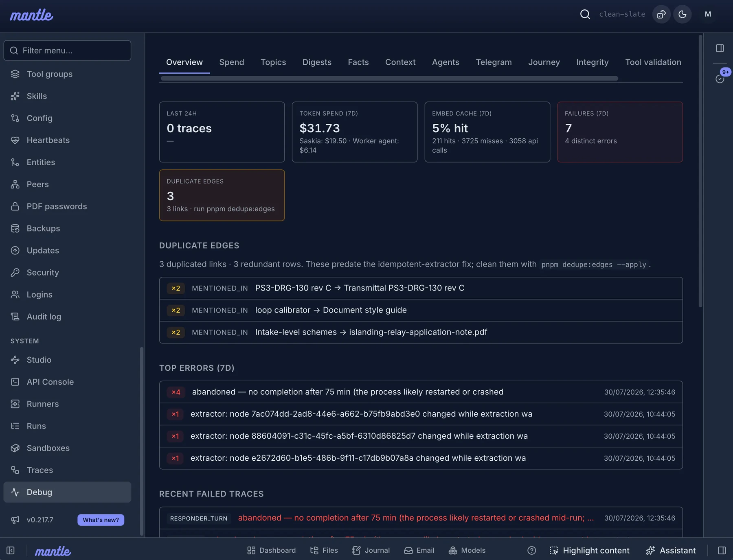Click the Skills sparkle icon
This screenshot has height=560, width=733.
[15, 96]
